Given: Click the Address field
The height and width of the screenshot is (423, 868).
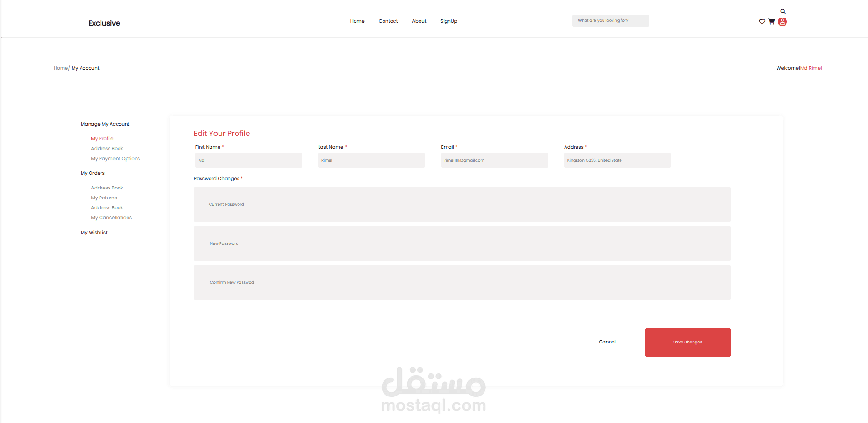Looking at the screenshot, I should (x=617, y=160).
